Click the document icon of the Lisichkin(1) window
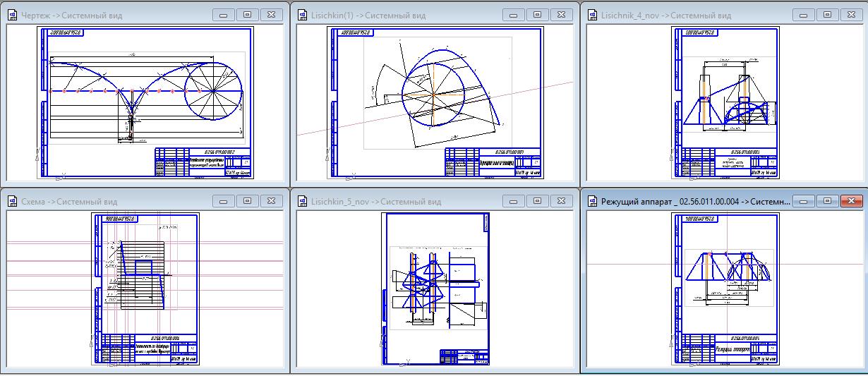The width and height of the screenshot is (868, 376). pyautogui.click(x=302, y=15)
